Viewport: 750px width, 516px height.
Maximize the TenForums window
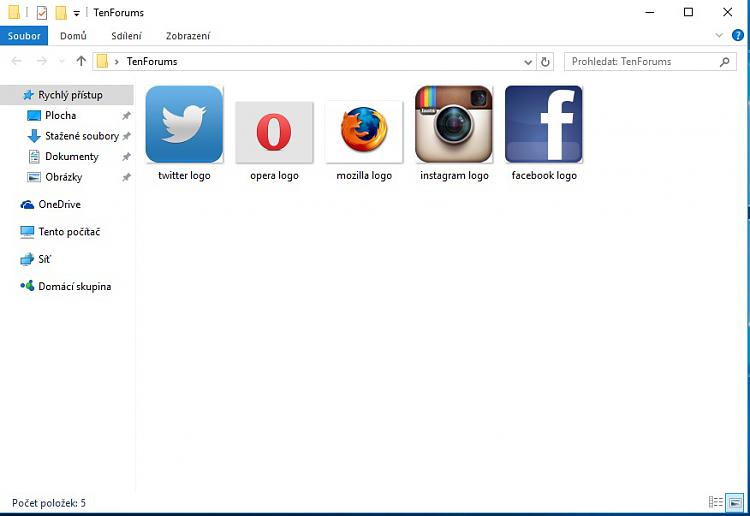pos(688,12)
